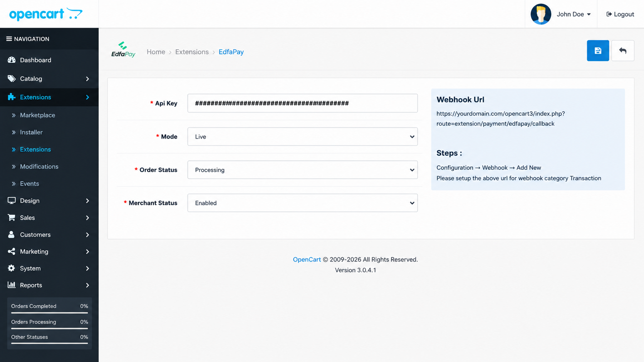Click the Extensions puzzle piece icon

12,97
